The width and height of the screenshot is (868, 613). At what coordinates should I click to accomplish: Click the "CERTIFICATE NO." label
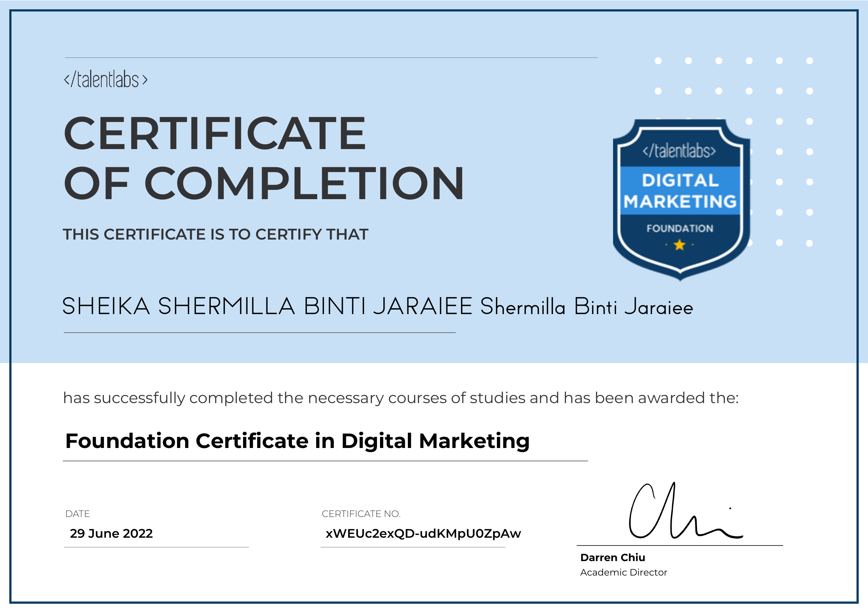361,514
